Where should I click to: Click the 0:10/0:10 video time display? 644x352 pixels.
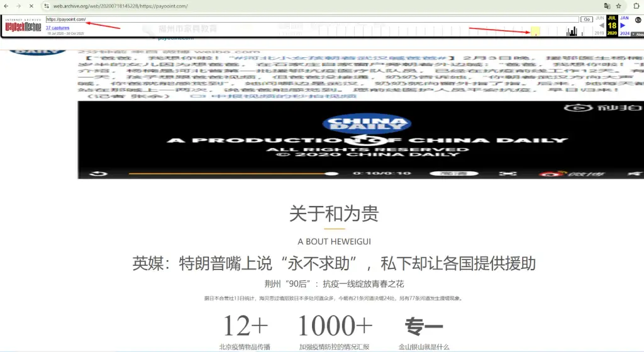point(382,173)
